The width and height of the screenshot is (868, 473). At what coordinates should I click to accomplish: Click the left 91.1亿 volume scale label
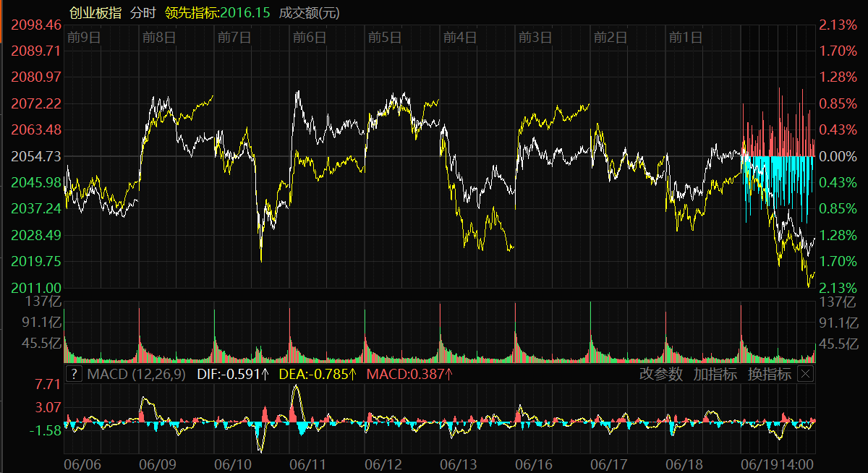click(42, 323)
